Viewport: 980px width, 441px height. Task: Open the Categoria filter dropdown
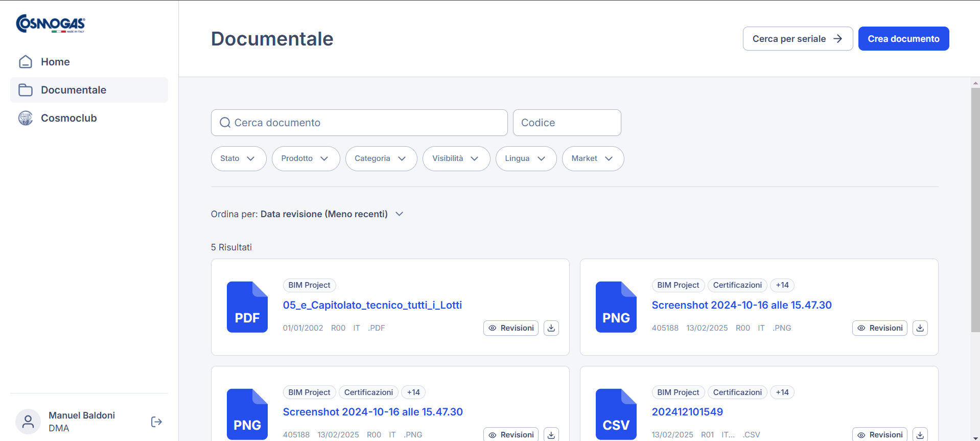[381, 158]
